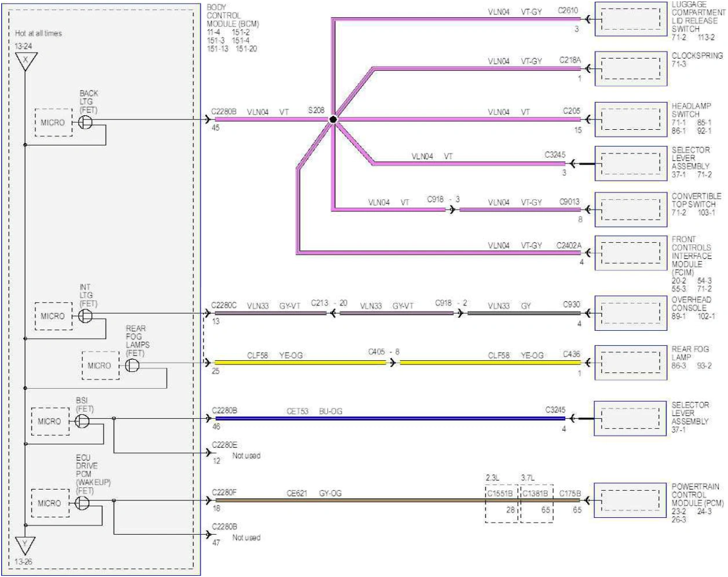The height and width of the screenshot is (577, 728).
Task: Click the 'HEADLAMP SWITCH' component name
Action: (692, 110)
